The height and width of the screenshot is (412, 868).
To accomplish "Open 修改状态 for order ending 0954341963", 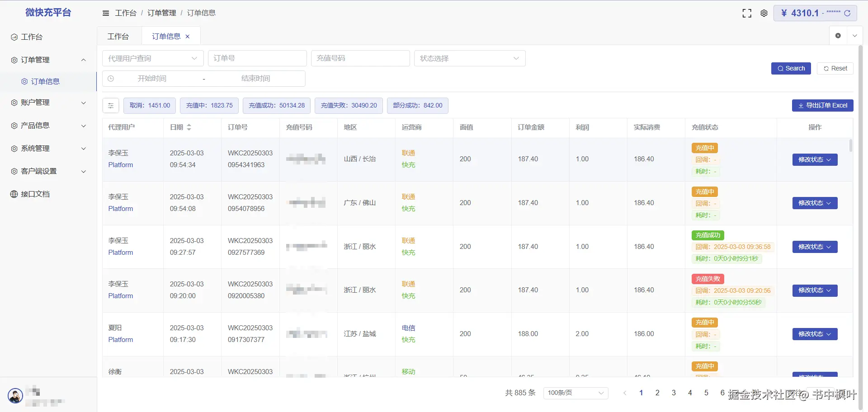I will click(815, 159).
